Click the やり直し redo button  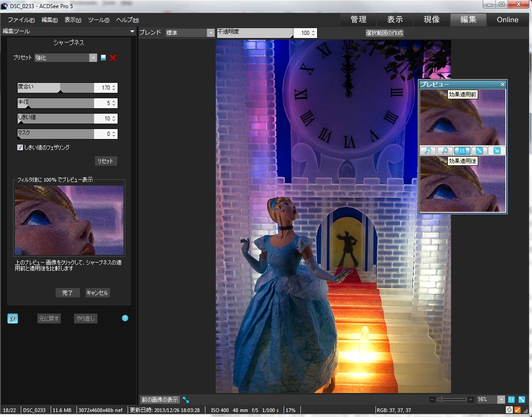[85, 319]
